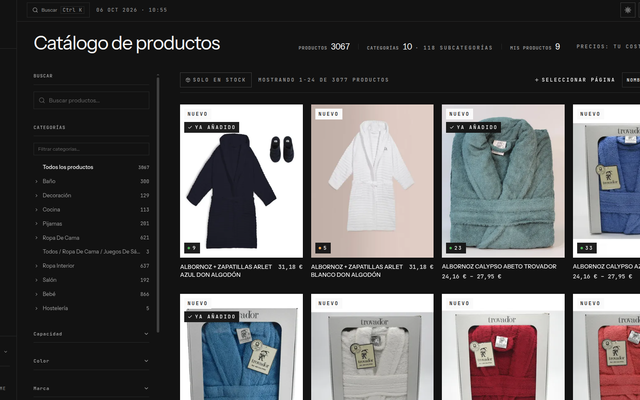The image size is (640, 400).
Task: Open Albornoz Calypso Abeto Trovador product link
Action: [499, 267]
